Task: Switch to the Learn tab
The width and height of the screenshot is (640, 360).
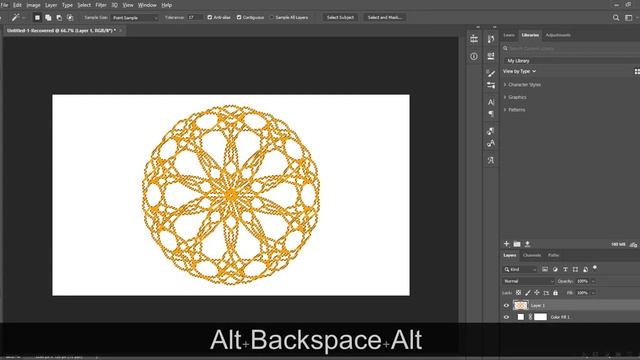Action: coord(509,35)
